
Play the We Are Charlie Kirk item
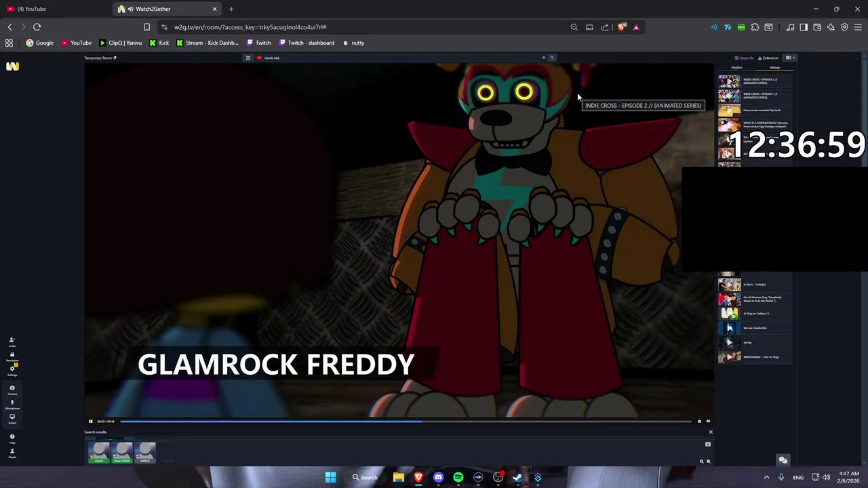755,328
